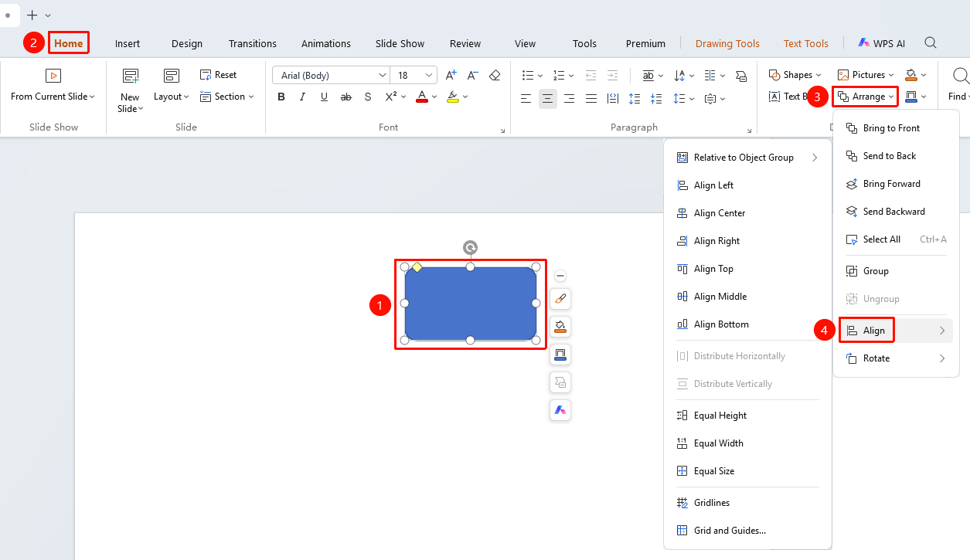Image resolution: width=970 pixels, height=560 pixels.
Task: Click the Clear Formatting eraser icon
Action: click(x=495, y=75)
